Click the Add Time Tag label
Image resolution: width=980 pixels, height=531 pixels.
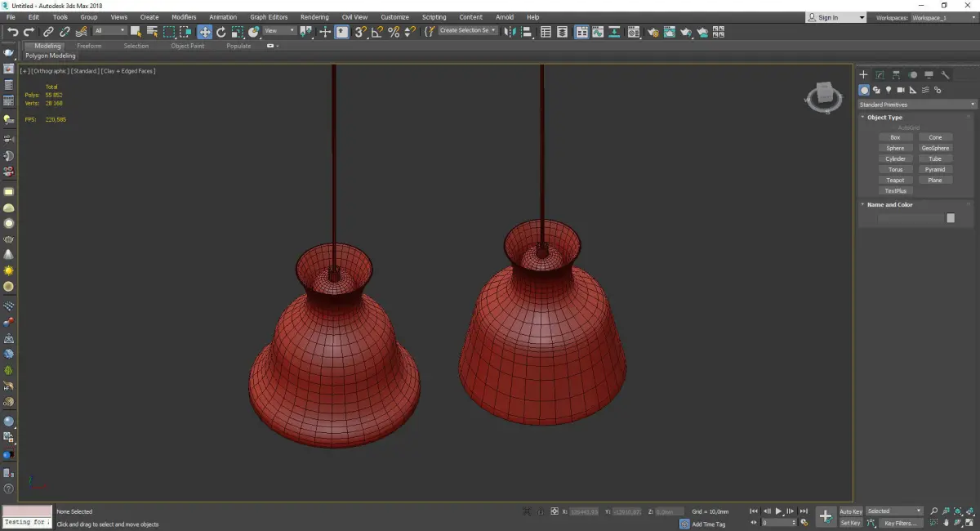coord(708,524)
